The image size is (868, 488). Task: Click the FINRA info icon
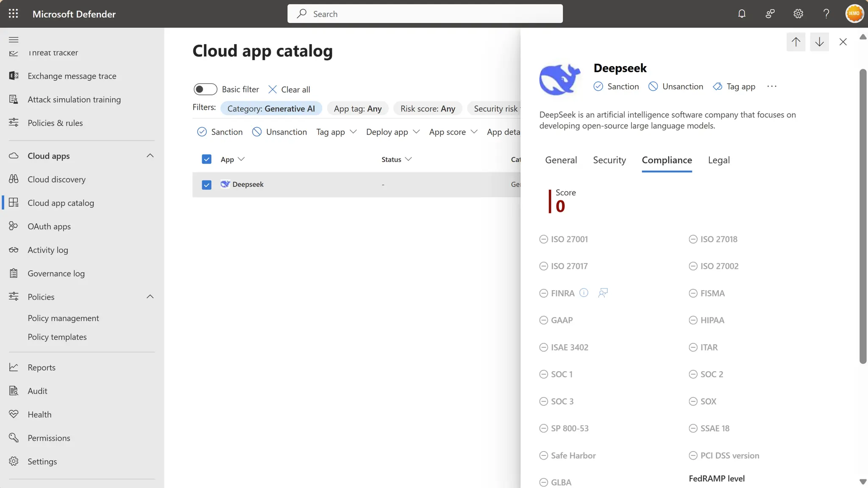click(584, 293)
